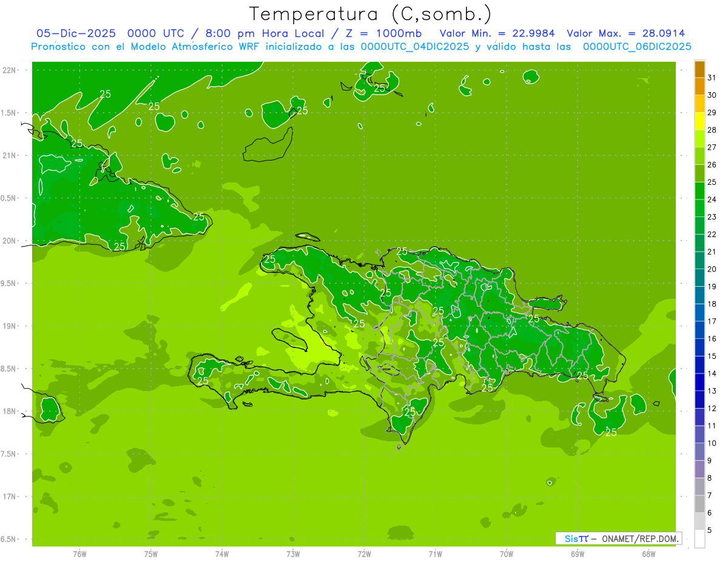728x562 pixels.
Task: Click the '76W' longitude label
Action: 79,554
